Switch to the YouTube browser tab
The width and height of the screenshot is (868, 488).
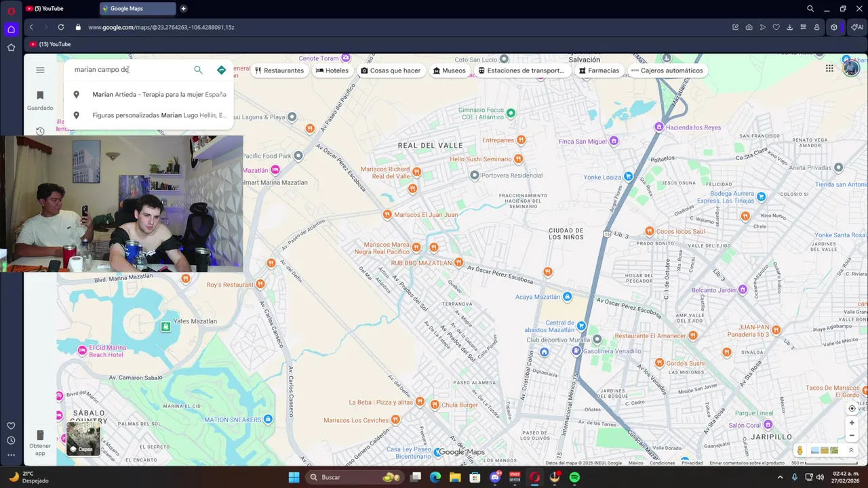58,9
